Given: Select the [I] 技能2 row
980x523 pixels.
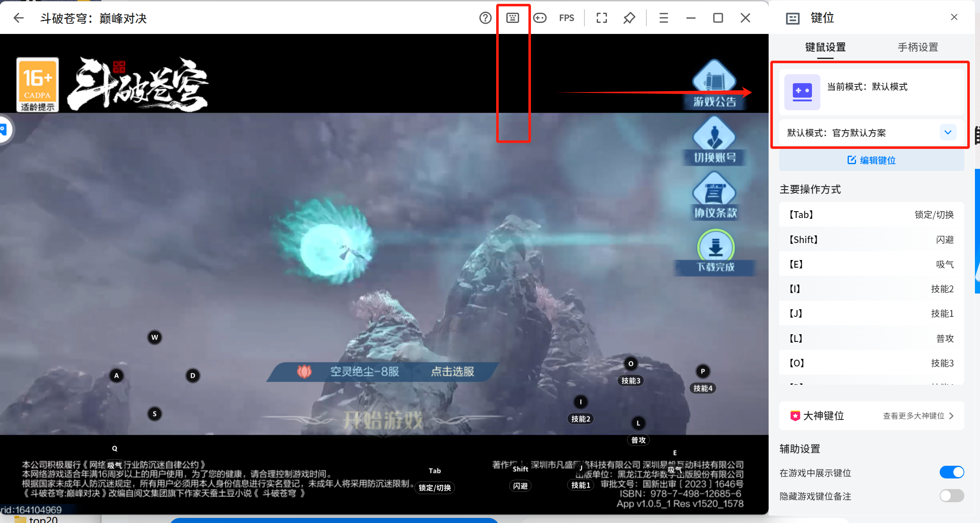Looking at the screenshot, I should 872,289.
